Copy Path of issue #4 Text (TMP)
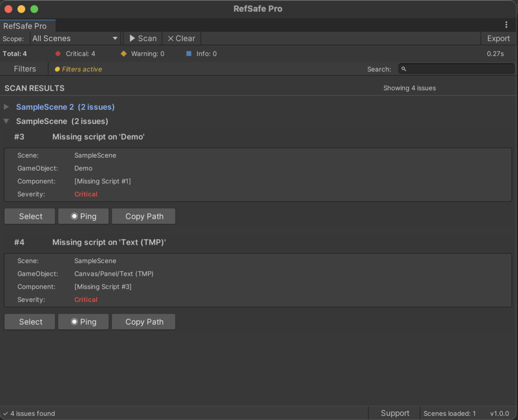Image resolution: width=518 pixels, height=420 pixels. pyautogui.click(x=144, y=321)
